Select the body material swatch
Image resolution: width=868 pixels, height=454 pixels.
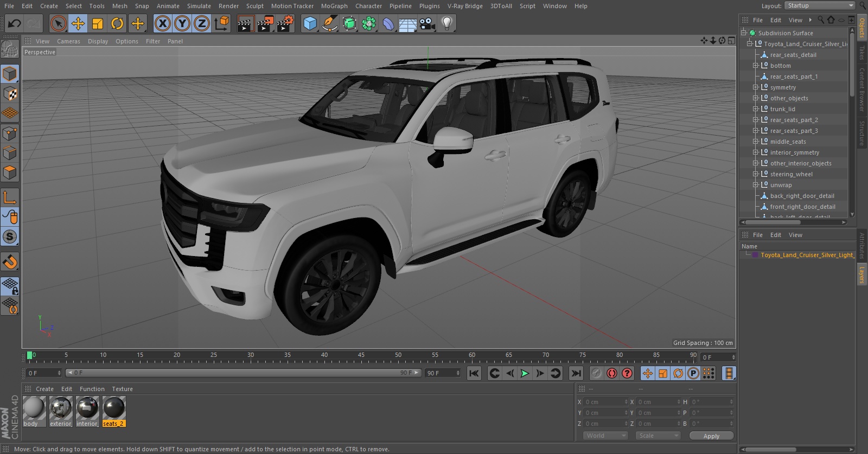(x=34, y=411)
